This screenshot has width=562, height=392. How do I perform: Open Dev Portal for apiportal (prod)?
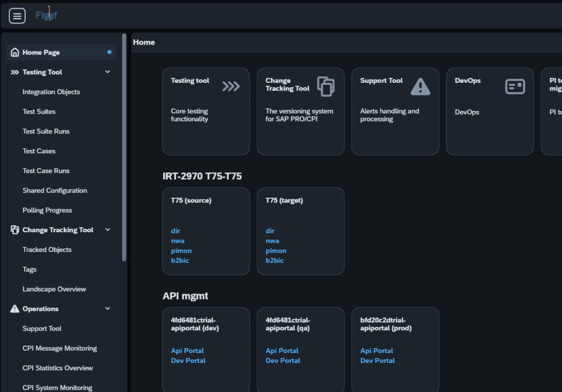point(378,361)
